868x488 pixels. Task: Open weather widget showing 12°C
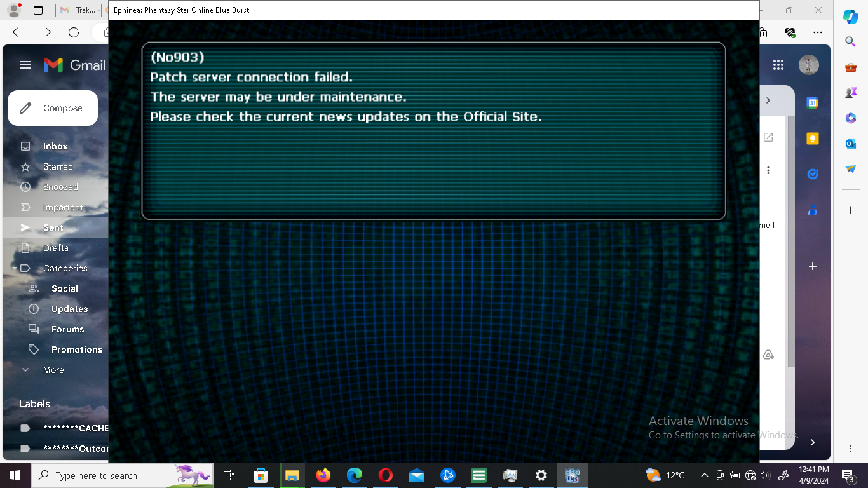[665, 475]
